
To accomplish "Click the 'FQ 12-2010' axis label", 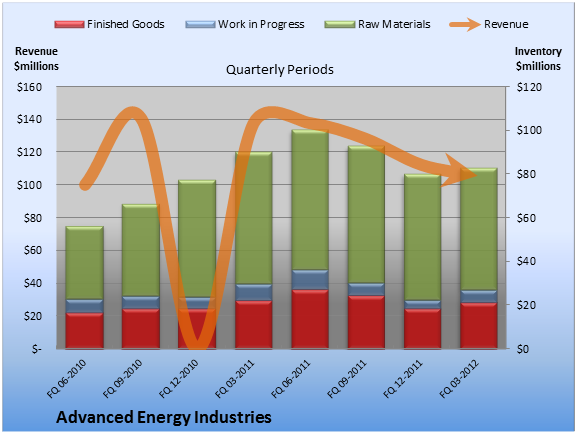I will (179, 379).
